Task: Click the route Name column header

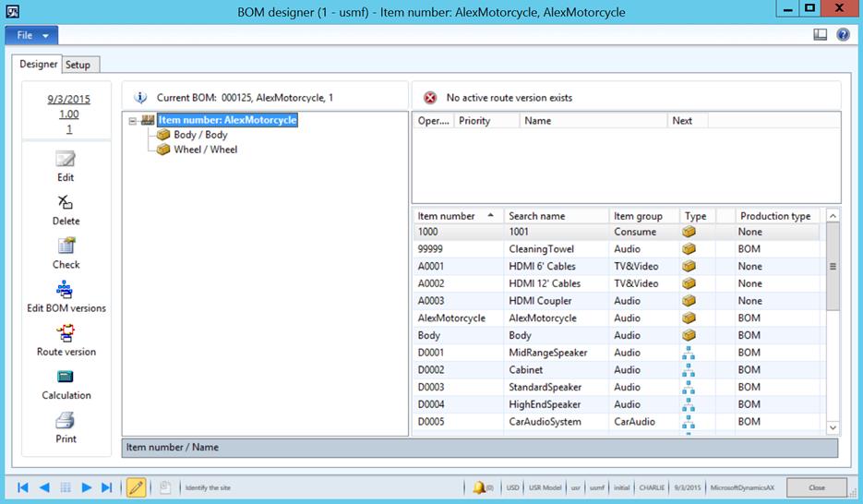Action: [593, 121]
